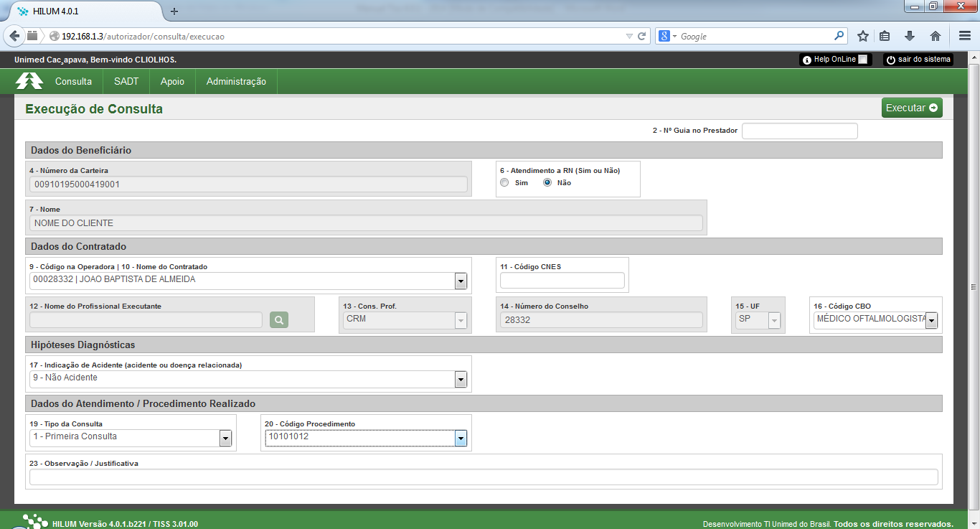Open the Apoio menu
The width and height of the screenshot is (980, 529).
tap(172, 82)
